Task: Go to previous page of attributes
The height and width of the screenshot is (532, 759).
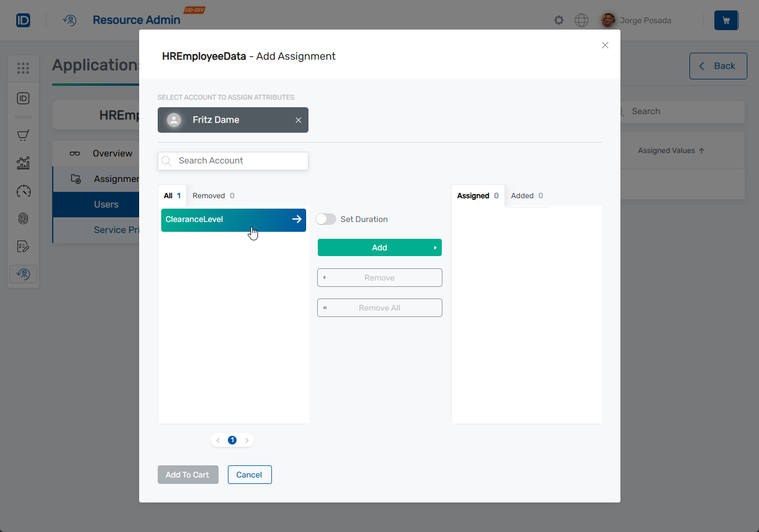Action: [218, 440]
